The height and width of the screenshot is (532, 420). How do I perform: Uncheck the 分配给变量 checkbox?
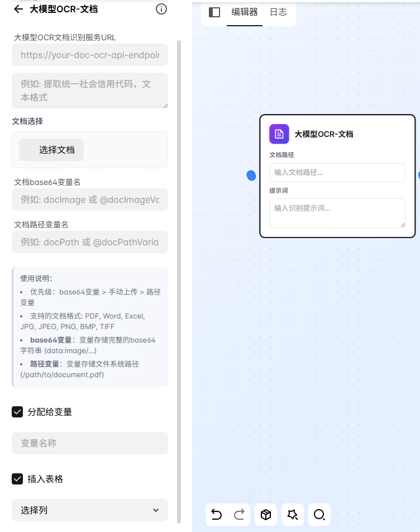coord(17,412)
